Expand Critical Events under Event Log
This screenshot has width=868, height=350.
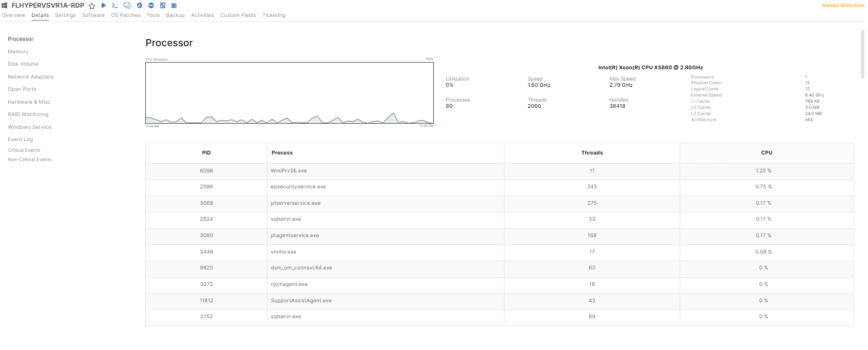24,150
